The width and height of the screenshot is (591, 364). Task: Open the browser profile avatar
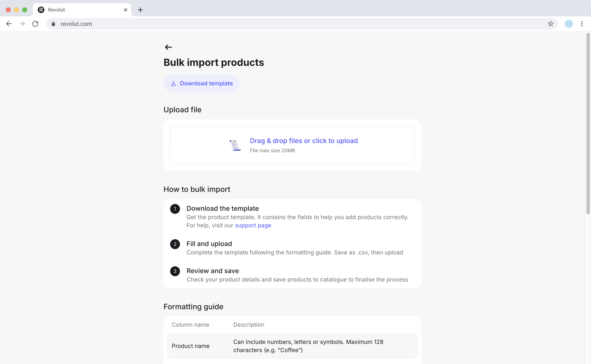tap(569, 24)
